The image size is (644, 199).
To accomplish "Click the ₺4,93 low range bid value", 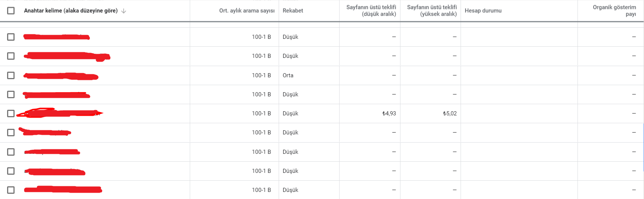I will coord(389,114).
